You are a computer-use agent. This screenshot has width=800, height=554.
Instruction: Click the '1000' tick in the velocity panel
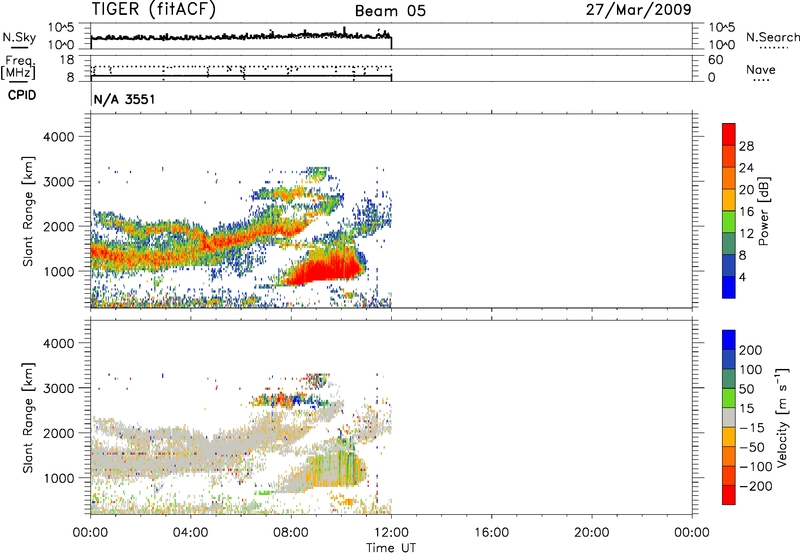[58, 478]
